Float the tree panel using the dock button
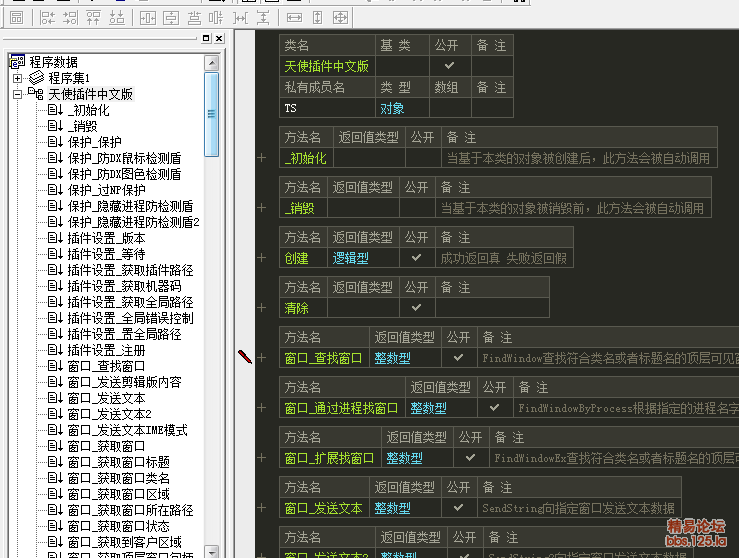The image size is (739, 558). pyautogui.click(x=206, y=38)
